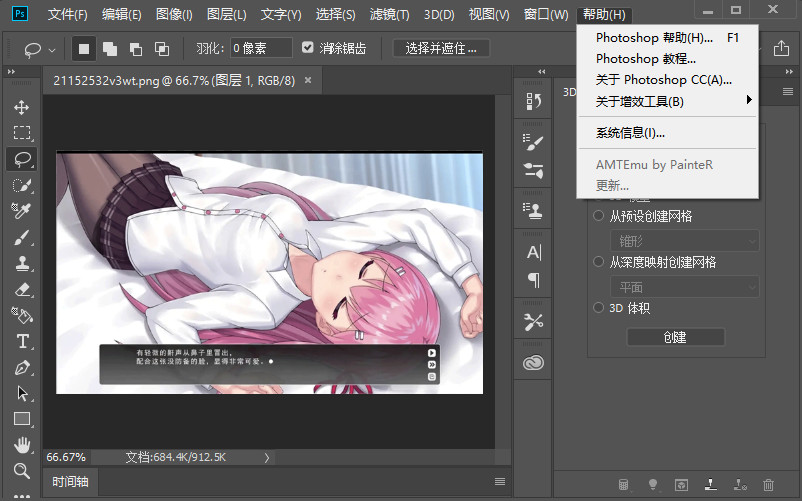Open the Creative Cloud Libraries icon

pos(533,363)
